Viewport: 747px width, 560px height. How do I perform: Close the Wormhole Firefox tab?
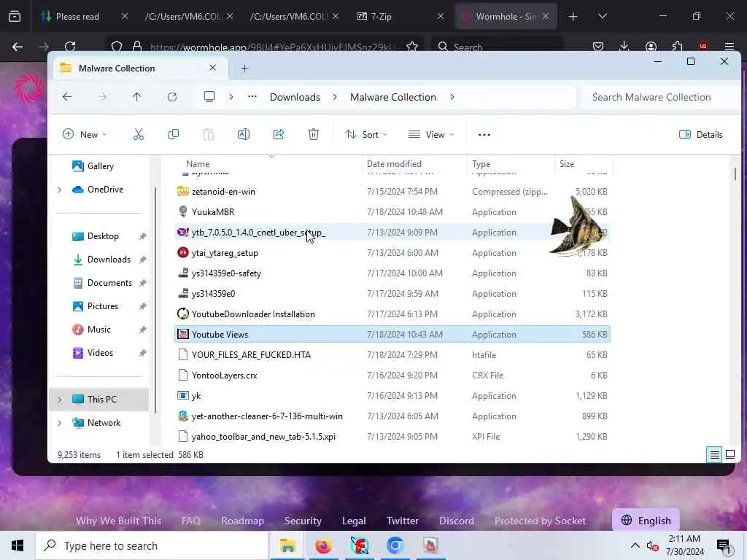pyautogui.click(x=546, y=17)
